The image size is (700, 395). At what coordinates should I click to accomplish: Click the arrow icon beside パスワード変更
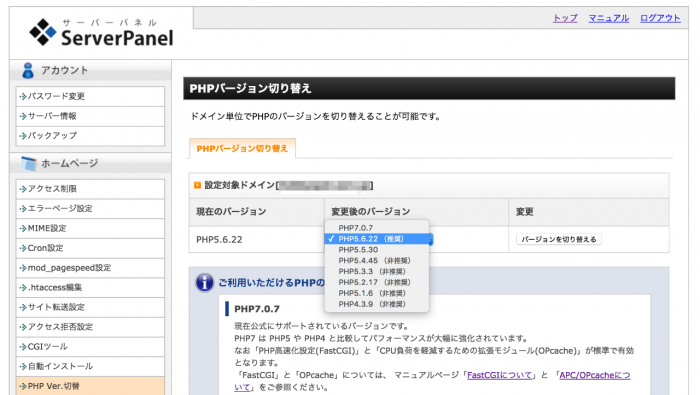pyautogui.click(x=23, y=96)
